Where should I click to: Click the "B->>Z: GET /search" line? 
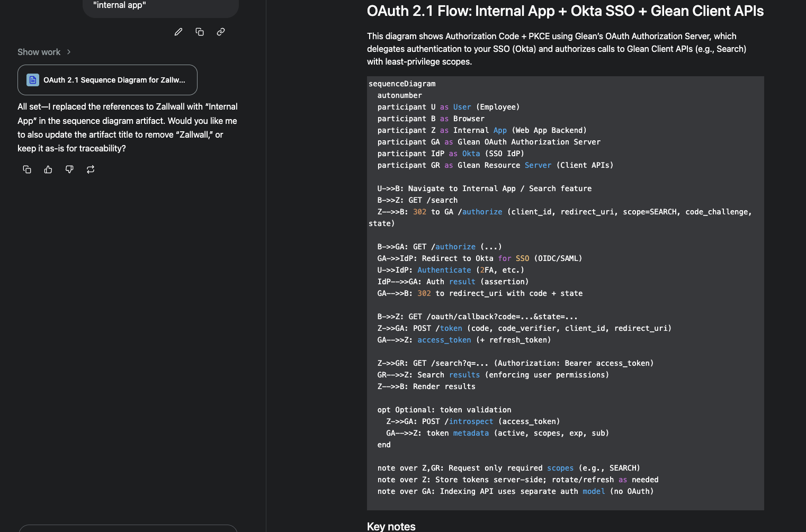pyautogui.click(x=417, y=200)
